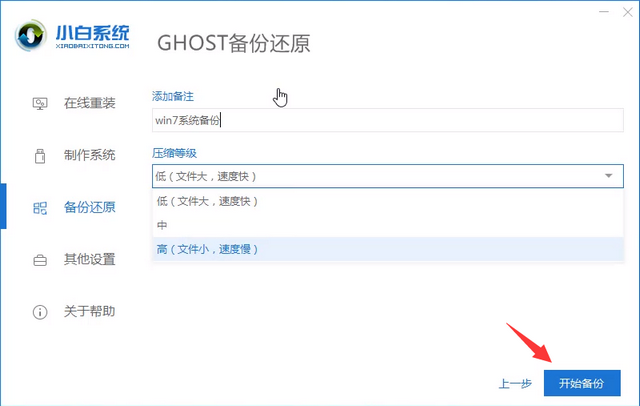640x406 pixels.
Task: Go to the 其他设置 text entry
Action: tap(89, 260)
